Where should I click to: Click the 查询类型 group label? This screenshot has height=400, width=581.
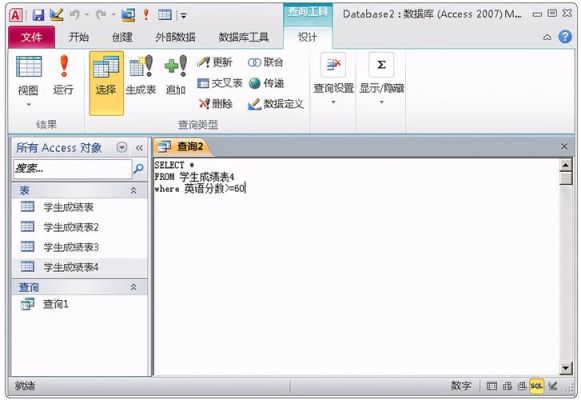[x=198, y=125]
